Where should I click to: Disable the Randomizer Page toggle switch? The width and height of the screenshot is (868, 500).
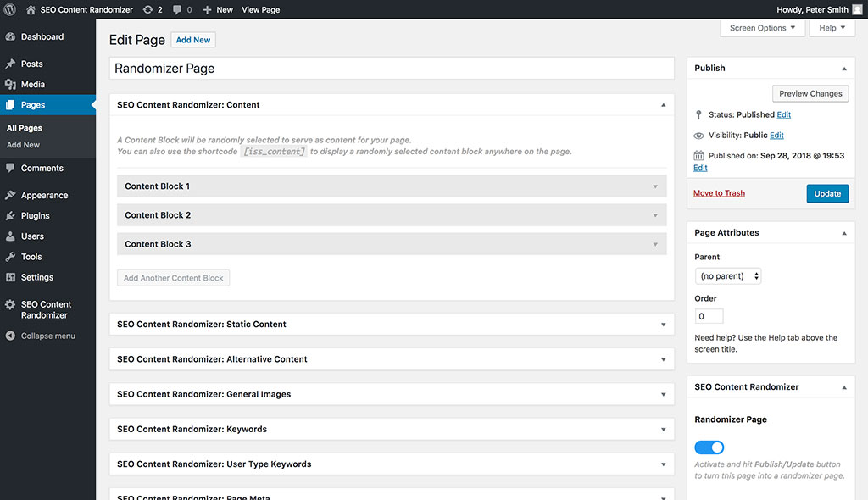point(709,447)
